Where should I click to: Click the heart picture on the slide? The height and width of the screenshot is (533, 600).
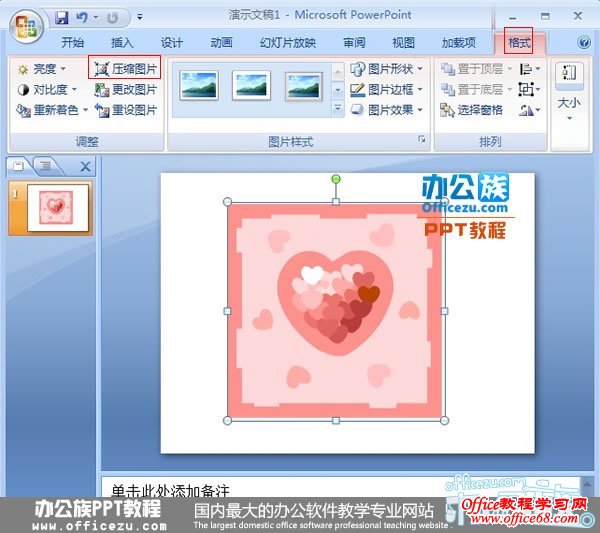tap(336, 311)
